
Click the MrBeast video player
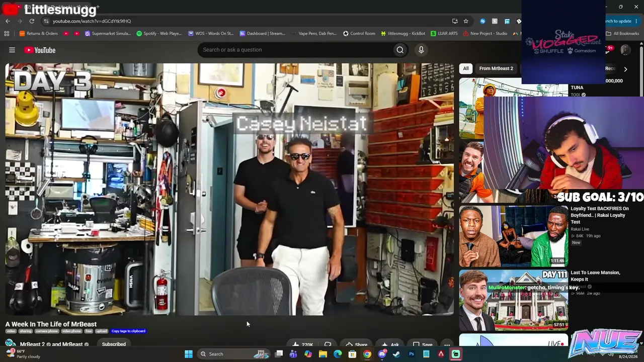[229, 189]
